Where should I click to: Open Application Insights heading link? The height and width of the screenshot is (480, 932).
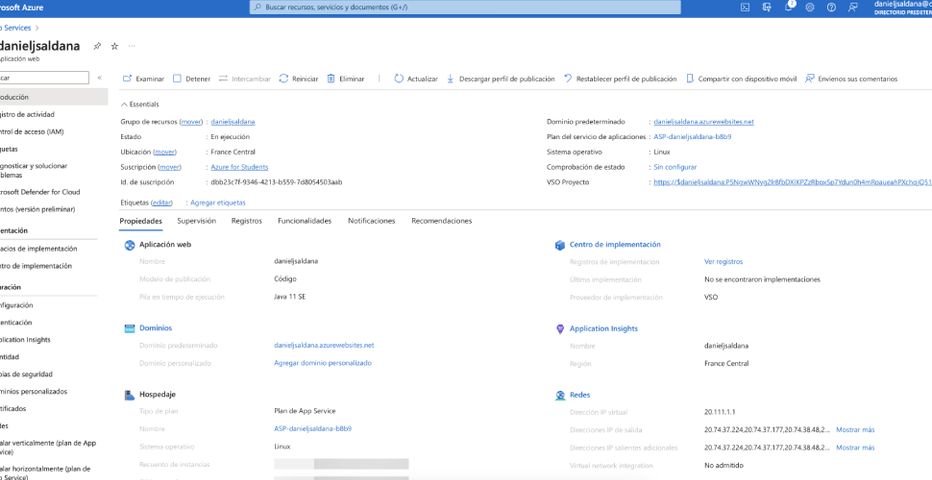click(604, 329)
